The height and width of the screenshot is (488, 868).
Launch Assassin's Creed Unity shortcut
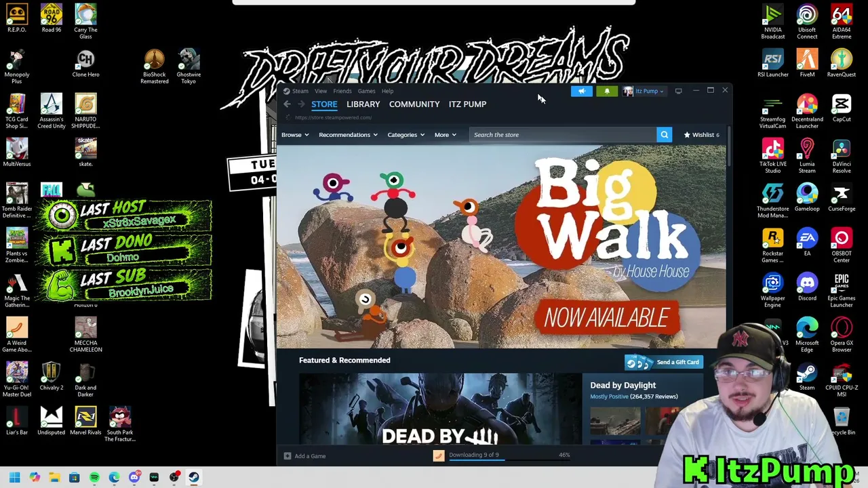(52, 111)
